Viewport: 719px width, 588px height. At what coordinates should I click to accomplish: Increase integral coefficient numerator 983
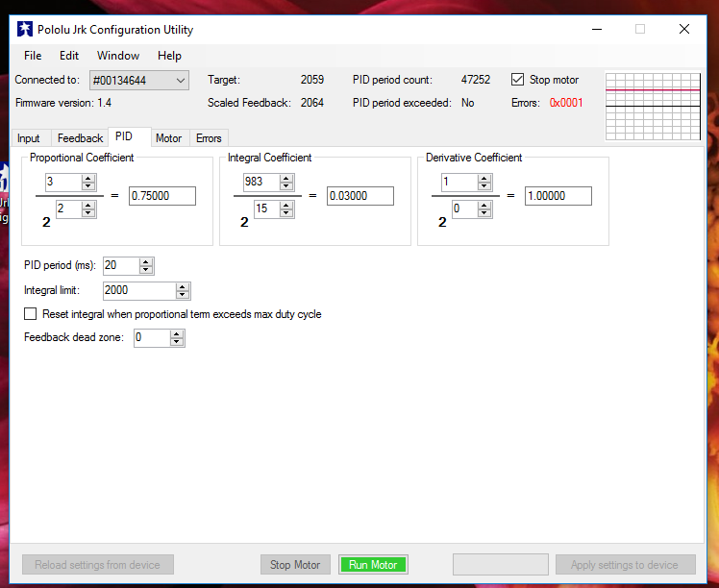click(286, 179)
